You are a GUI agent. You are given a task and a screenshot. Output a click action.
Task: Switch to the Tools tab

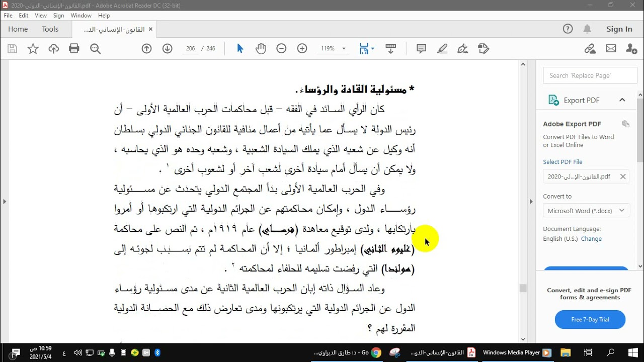[x=50, y=29]
